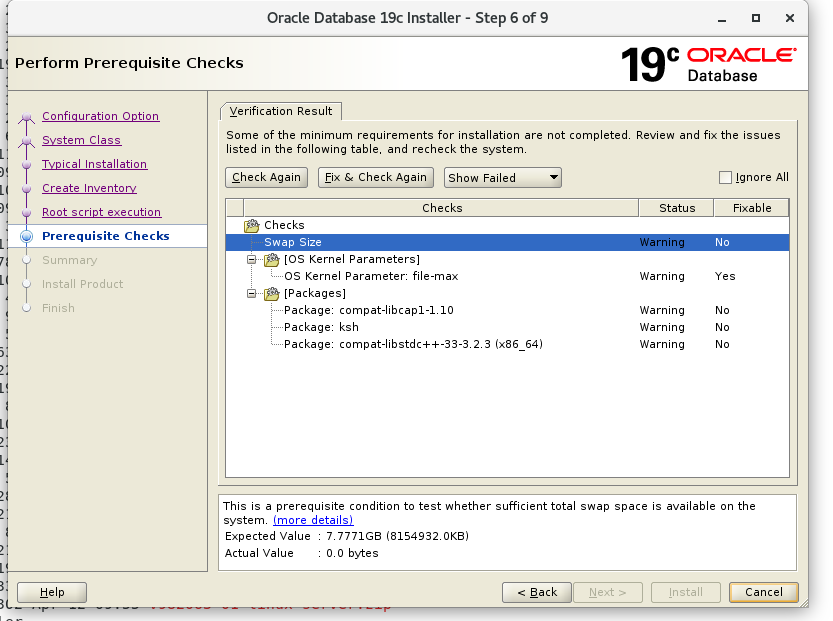This screenshot has height=621, width=833.
Task: Go to Create Inventory step
Action: click(x=89, y=188)
